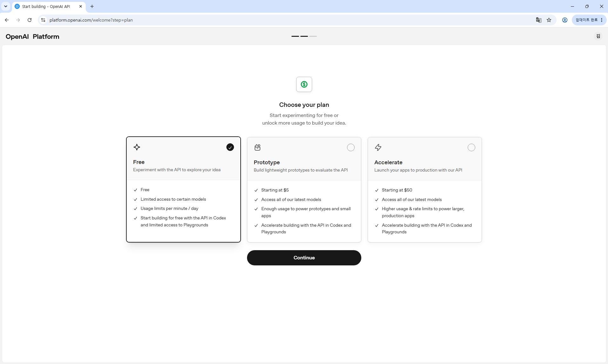Viewport: 608px width, 364px height.
Task: Click the OpenAI Platform logo
Action: 32,36
